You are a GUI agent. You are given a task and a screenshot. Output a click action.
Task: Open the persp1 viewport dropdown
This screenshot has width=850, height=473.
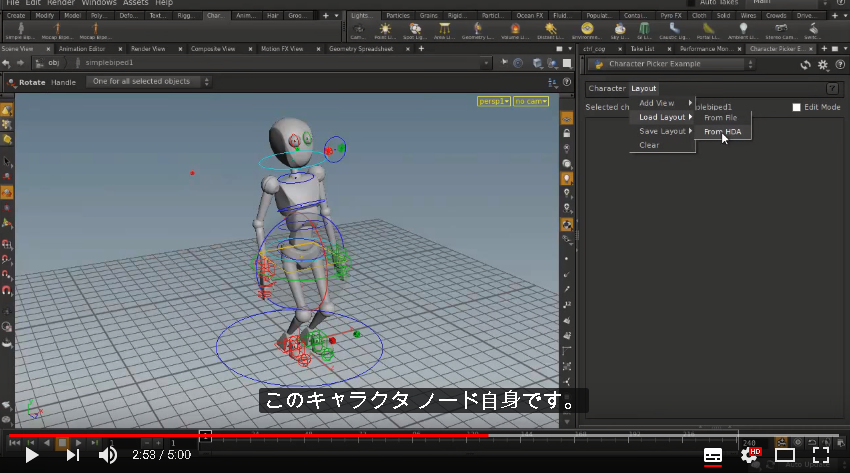click(x=494, y=101)
